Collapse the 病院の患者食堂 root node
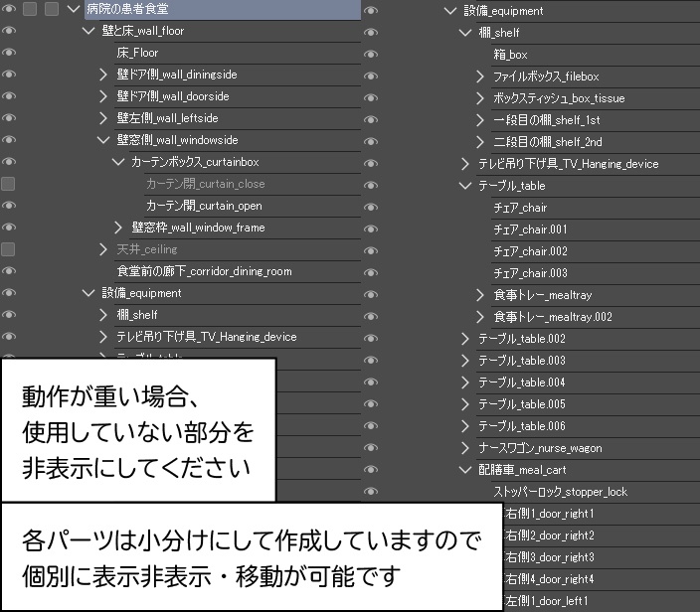Viewport: 700px width, 612px height. (74, 9)
